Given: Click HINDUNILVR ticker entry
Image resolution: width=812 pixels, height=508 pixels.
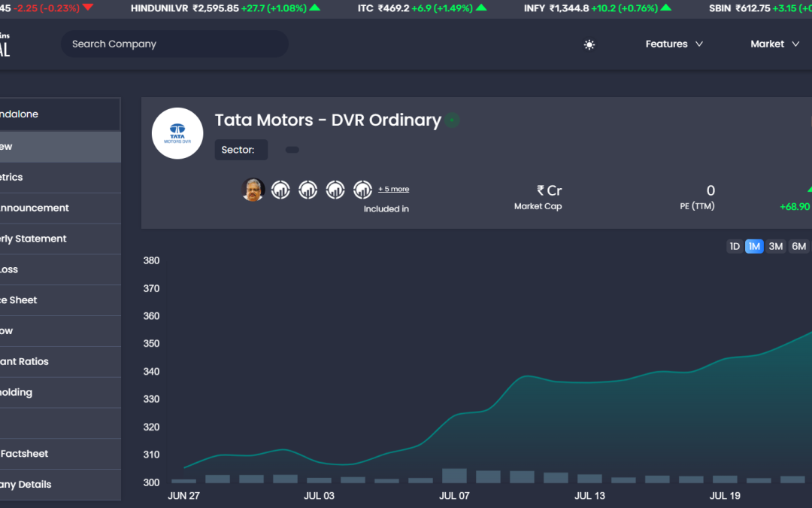Looking at the screenshot, I should [226, 8].
